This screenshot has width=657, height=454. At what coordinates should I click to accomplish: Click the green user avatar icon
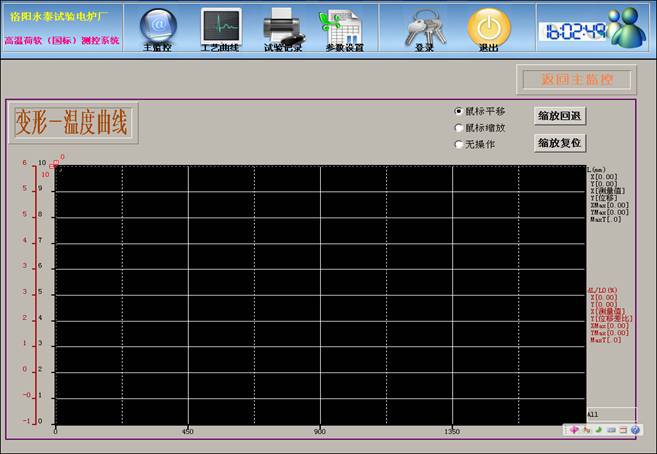(x=628, y=27)
